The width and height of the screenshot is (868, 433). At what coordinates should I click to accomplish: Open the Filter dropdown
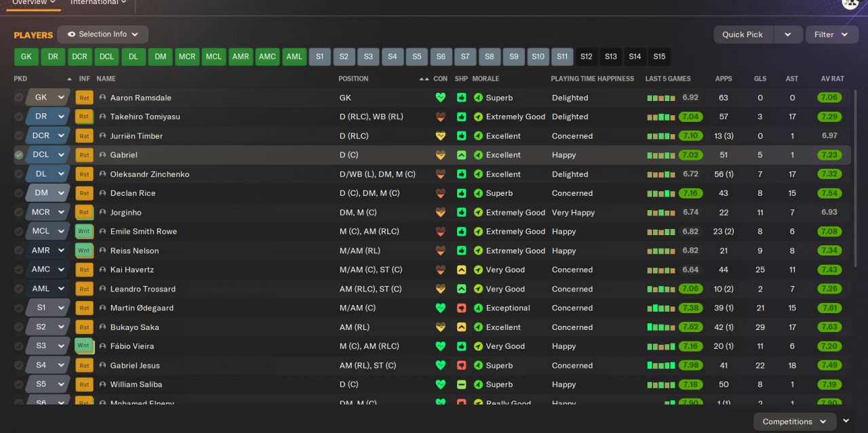click(832, 35)
